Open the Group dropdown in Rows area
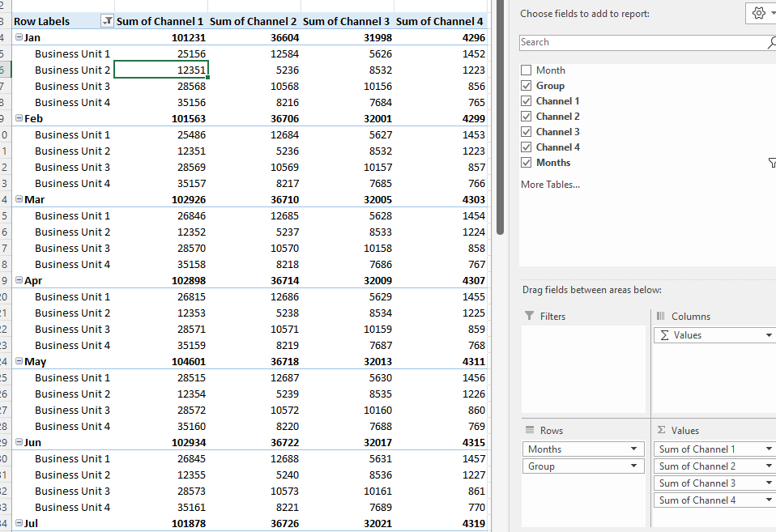Viewport: 776px width, 532px height. (633, 466)
